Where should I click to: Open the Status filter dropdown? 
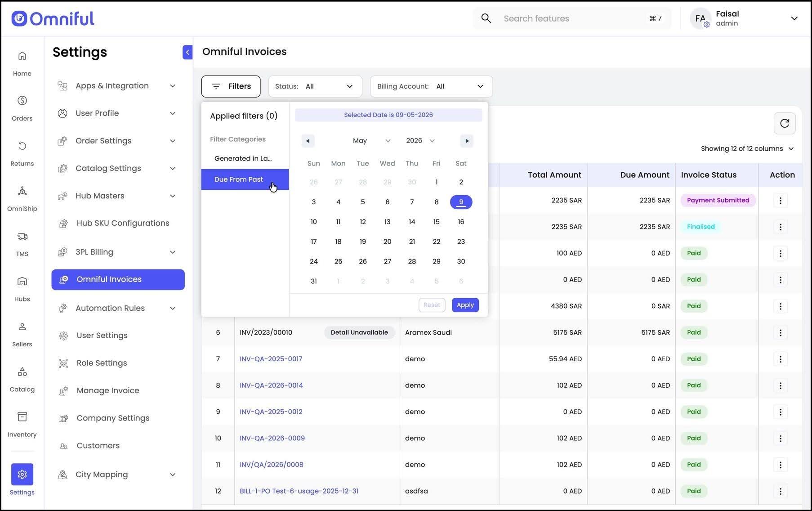(315, 86)
